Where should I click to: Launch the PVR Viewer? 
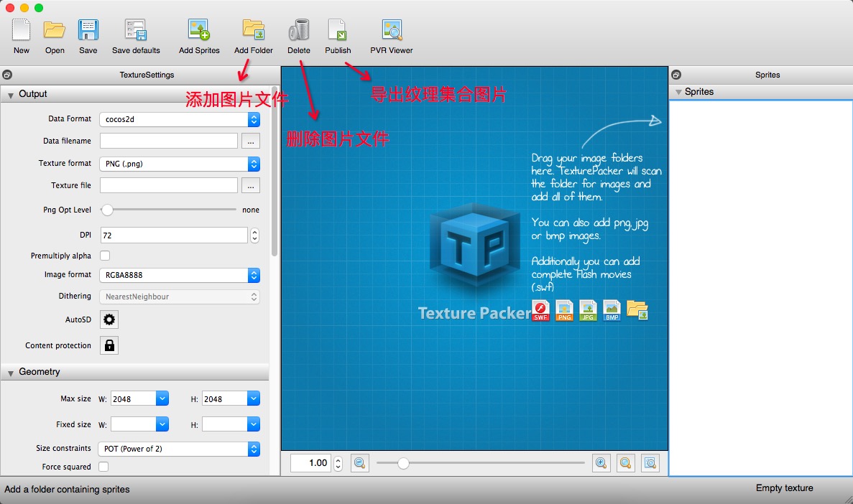390,32
